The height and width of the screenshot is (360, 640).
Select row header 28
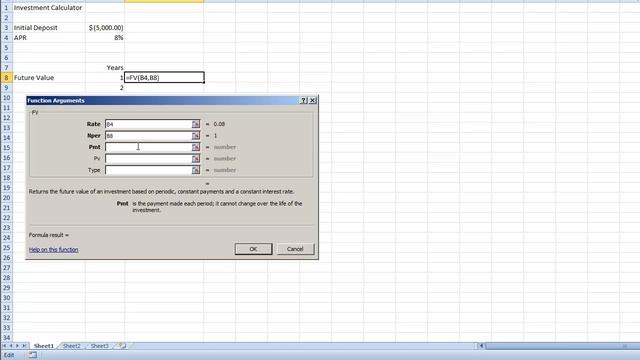[6, 278]
